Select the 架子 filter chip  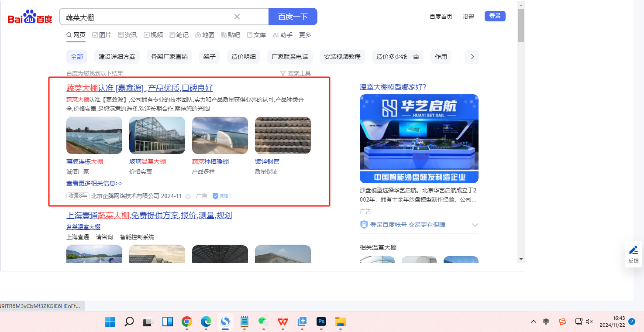[210, 57]
